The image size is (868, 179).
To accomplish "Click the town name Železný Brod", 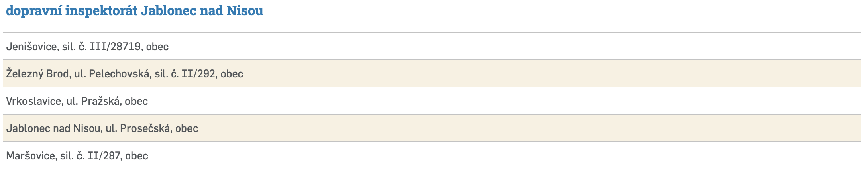I will click(x=37, y=74).
